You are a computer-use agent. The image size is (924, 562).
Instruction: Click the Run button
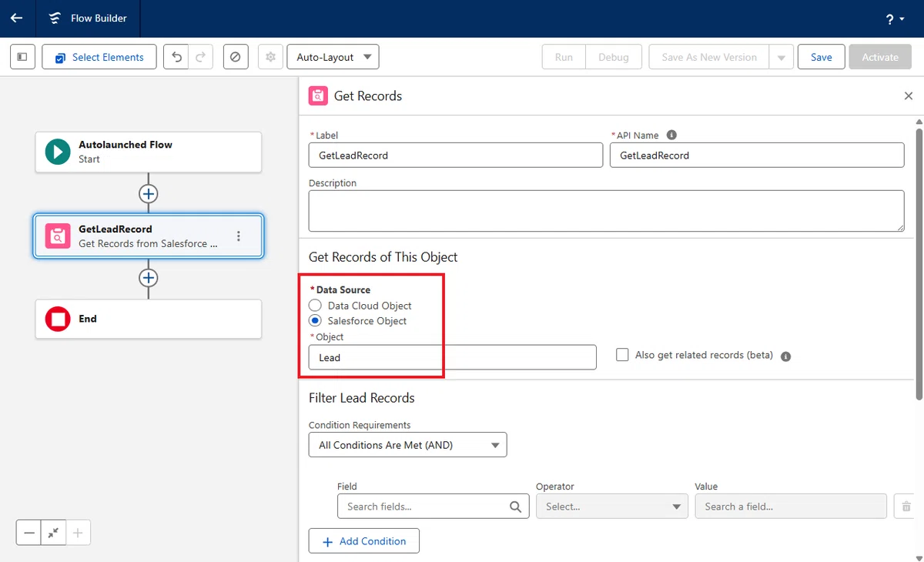pos(564,57)
